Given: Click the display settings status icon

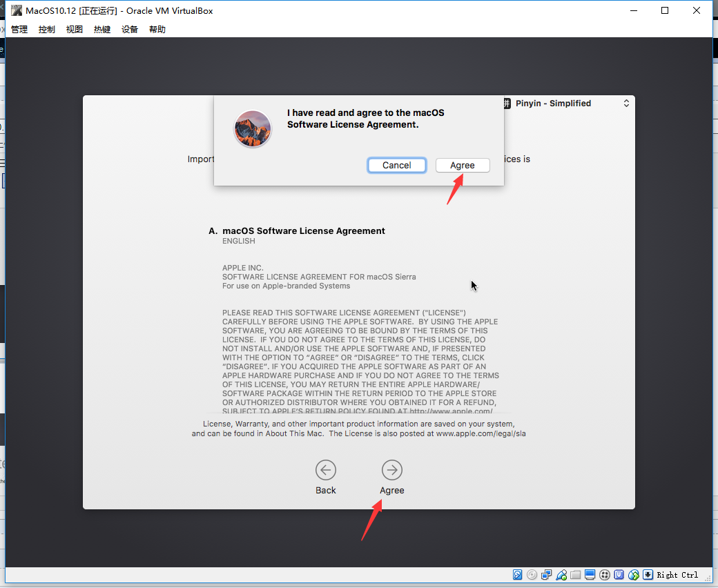Looking at the screenshot, I should pos(590,575).
